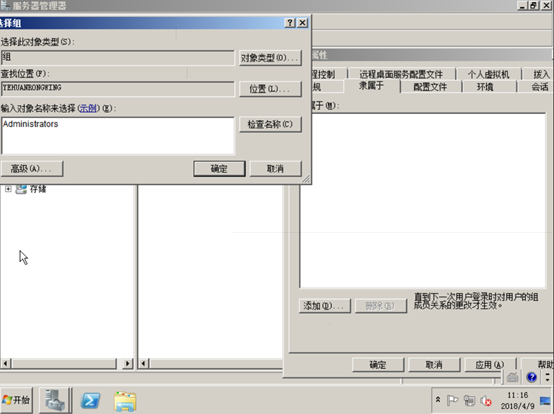
Task: Select the 隶属于 tab
Action: point(371,86)
